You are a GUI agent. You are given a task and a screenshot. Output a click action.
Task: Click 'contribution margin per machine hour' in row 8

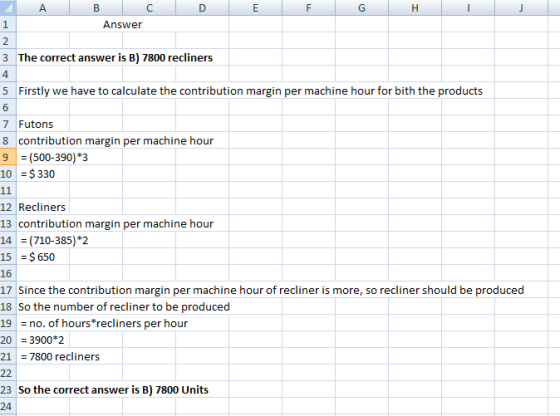116,141
